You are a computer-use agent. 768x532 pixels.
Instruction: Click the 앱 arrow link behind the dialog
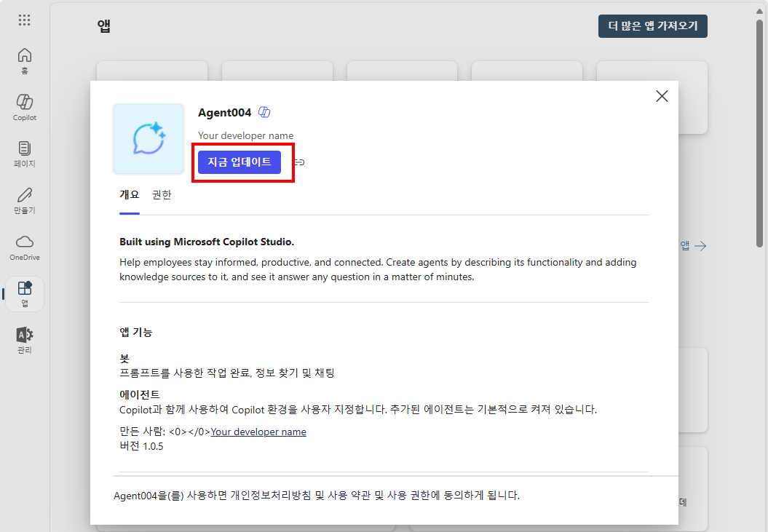coord(693,246)
